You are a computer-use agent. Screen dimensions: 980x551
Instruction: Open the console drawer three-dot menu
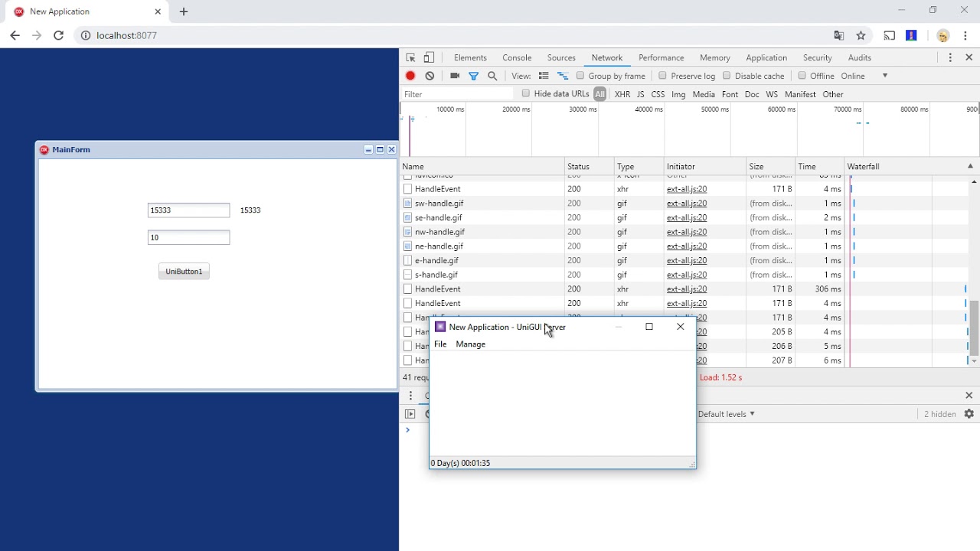coord(410,396)
